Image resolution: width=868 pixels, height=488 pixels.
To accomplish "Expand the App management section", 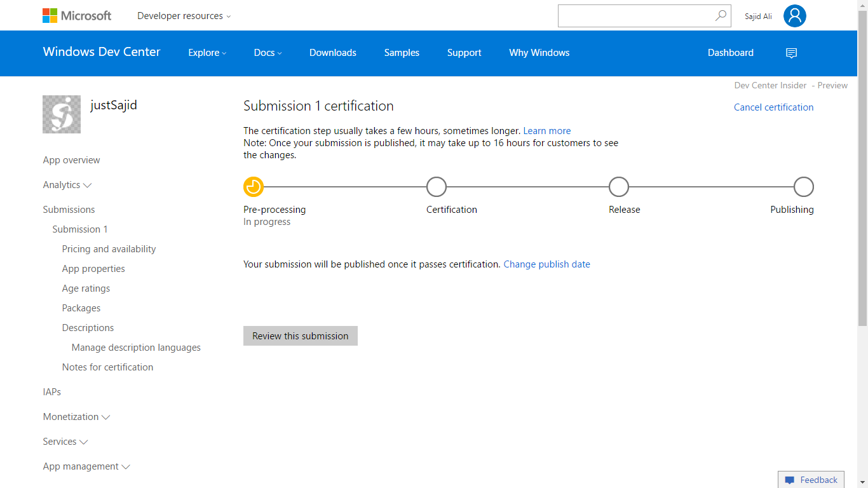I will point(86,466).
